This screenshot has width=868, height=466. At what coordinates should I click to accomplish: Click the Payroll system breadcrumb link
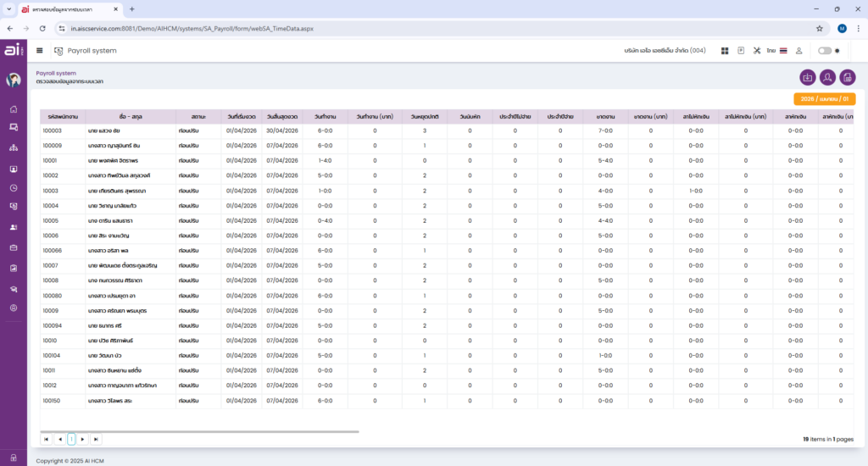pos(56,73)
